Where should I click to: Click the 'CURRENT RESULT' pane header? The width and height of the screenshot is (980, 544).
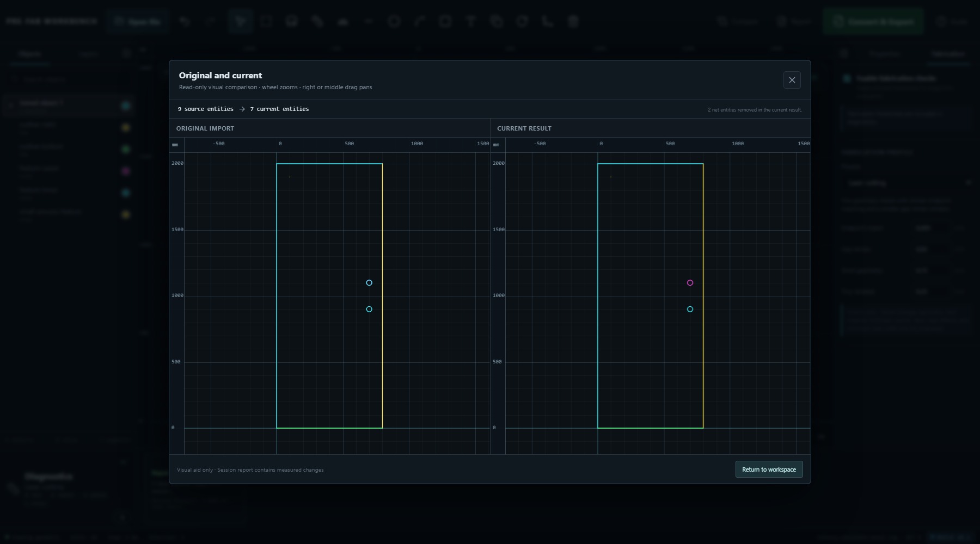pyautogui.click(x=524, y=128)
